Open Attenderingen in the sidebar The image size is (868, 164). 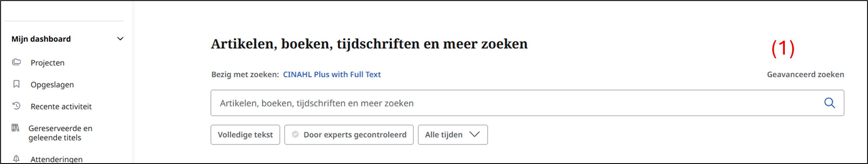(56, 159)
